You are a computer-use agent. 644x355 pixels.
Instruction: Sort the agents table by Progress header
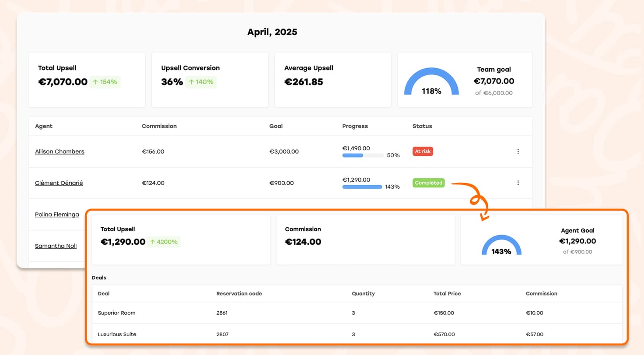click(x=355, y=126)
